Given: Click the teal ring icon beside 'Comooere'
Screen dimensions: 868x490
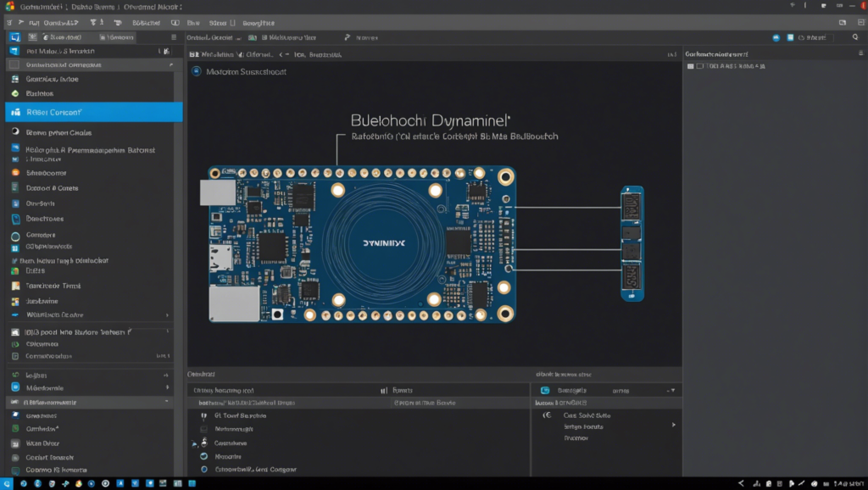Looking at the screenshot, I should tap(15, 237).
